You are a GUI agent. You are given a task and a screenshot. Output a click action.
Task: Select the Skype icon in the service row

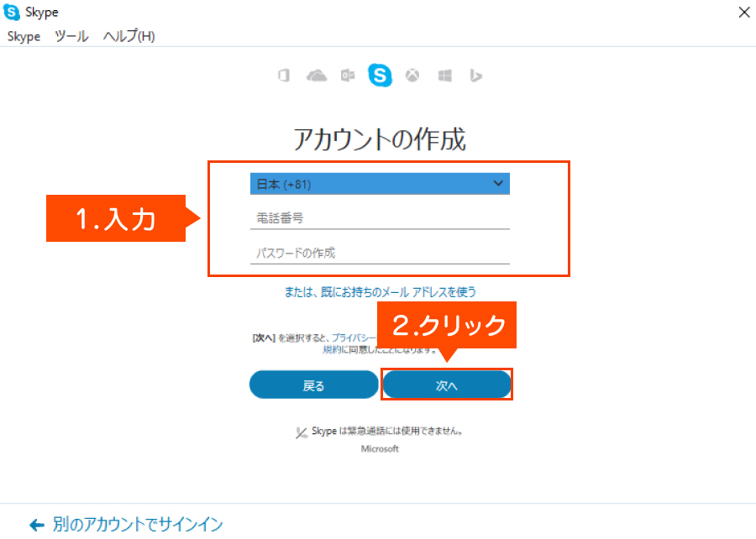pyautogui.click(x=380, y=76)
